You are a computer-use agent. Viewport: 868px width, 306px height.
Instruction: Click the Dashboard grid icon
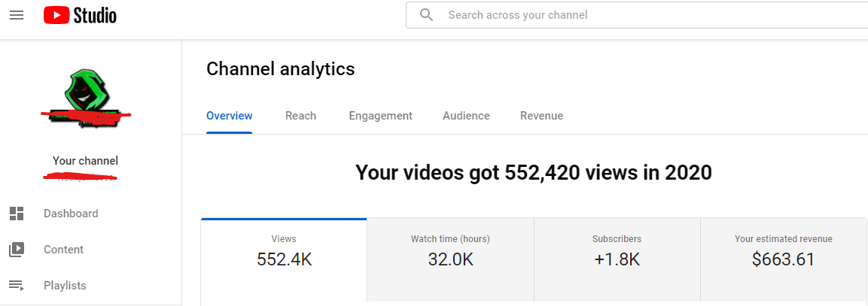[x=17, y=214]
